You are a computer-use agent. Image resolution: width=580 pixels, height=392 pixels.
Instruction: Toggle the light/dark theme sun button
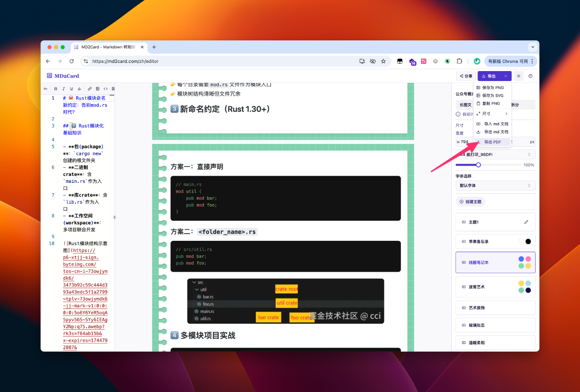coord(519,76)
